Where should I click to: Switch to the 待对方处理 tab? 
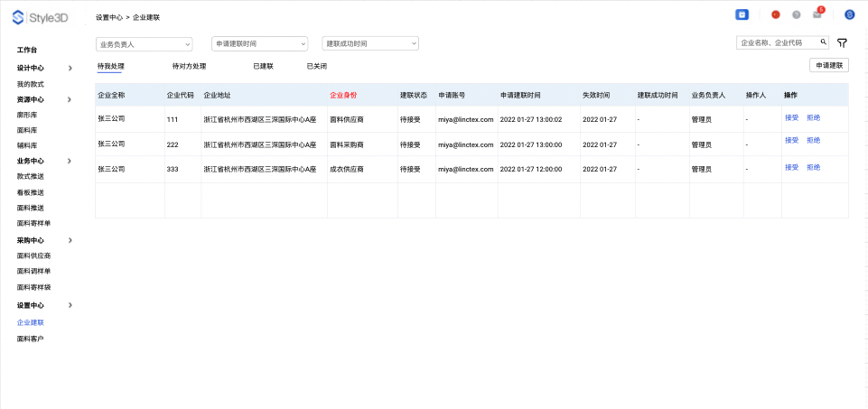click(x=189, y=66)
